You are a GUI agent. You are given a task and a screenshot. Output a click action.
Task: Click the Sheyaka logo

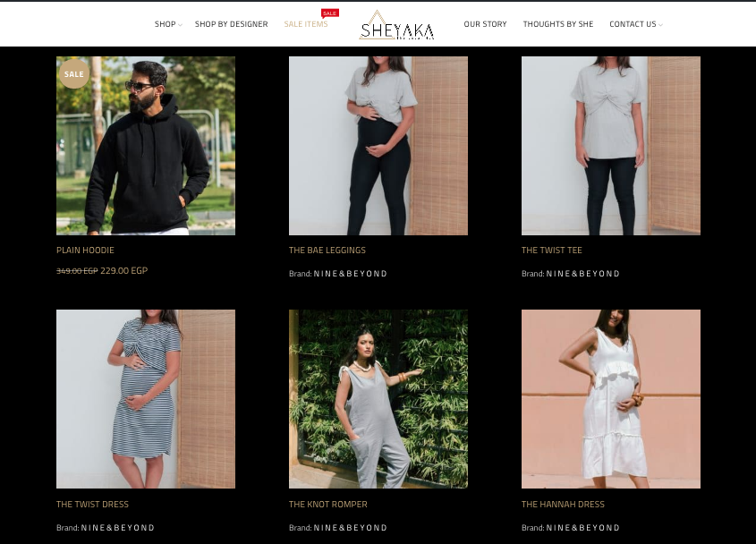point(396,24)
